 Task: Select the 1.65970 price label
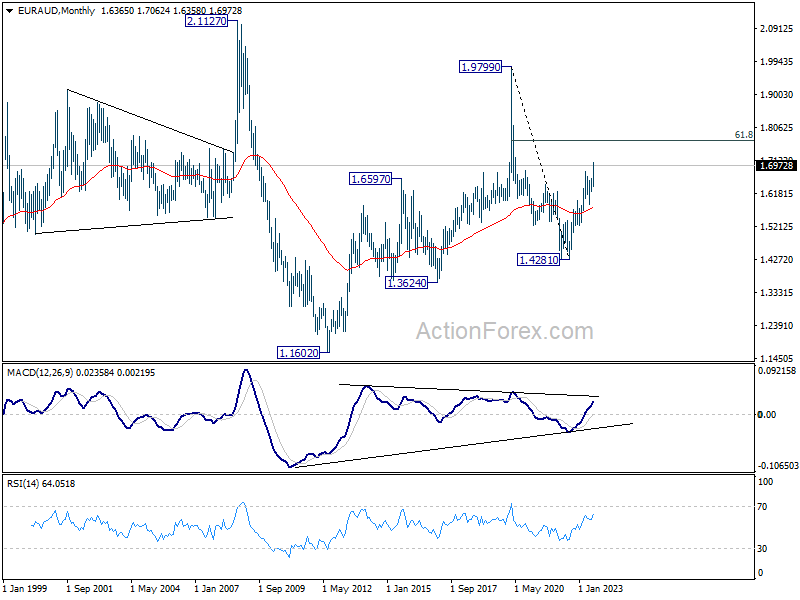pyautogui.click(x=370, y=179)
